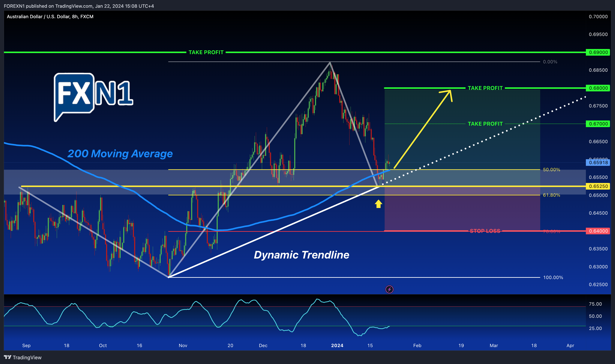The image size is (615, 364).
Task: Click the 0.65500 price scale value
Action: 598,177
